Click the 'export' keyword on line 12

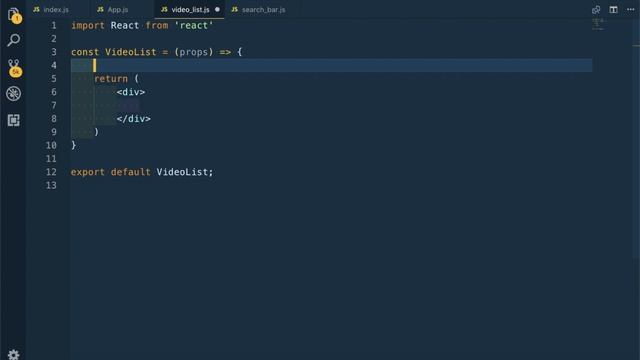click(88, 172)
